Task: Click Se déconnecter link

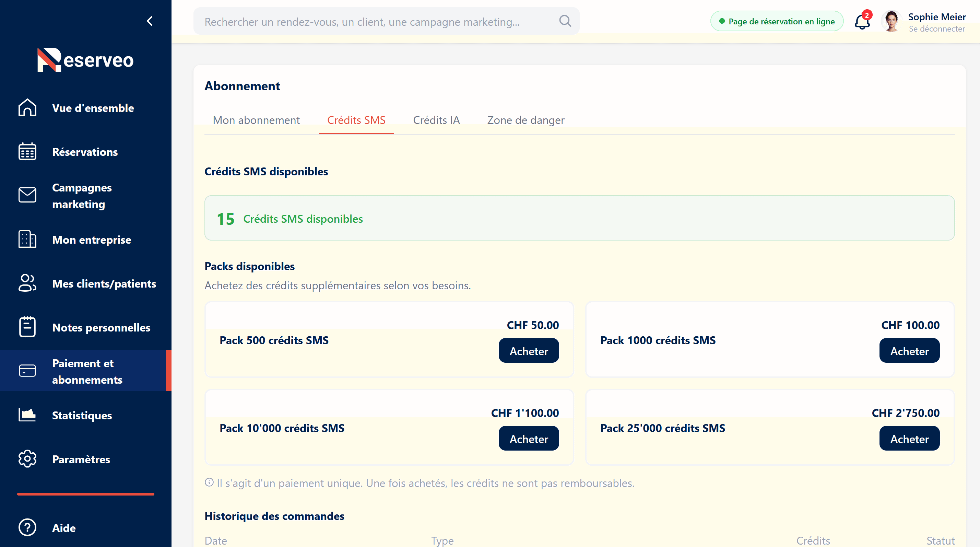Action: click(x=937, y=29)
